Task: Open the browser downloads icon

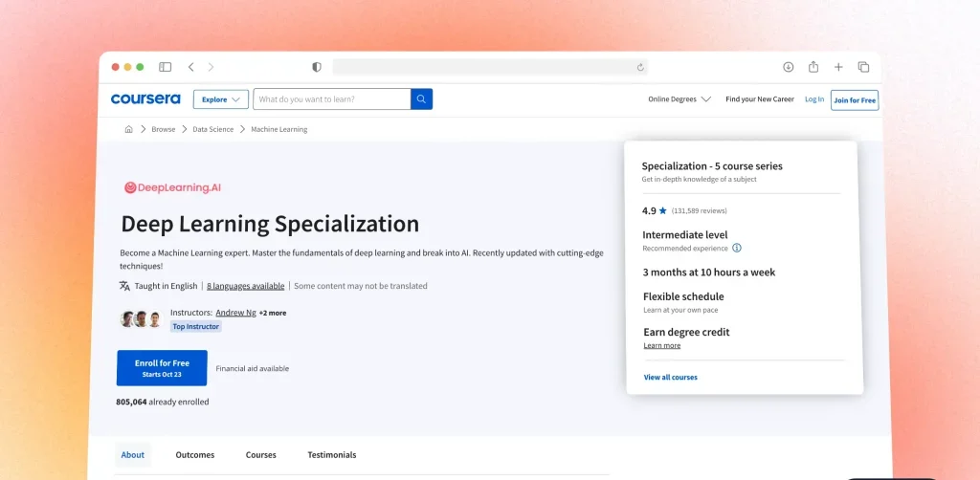Action: [x=789, y=67]
